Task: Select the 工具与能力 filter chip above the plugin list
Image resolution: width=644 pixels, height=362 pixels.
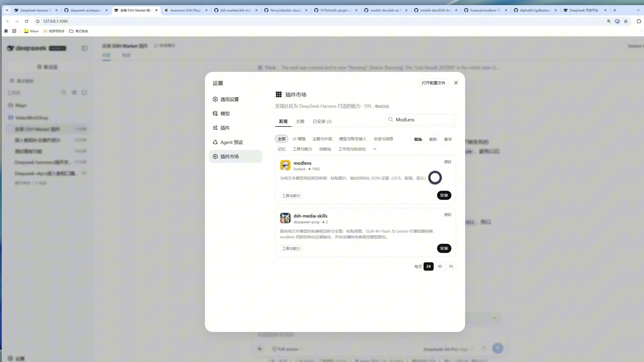Action: pyautogui.click(x=302, y=149)
